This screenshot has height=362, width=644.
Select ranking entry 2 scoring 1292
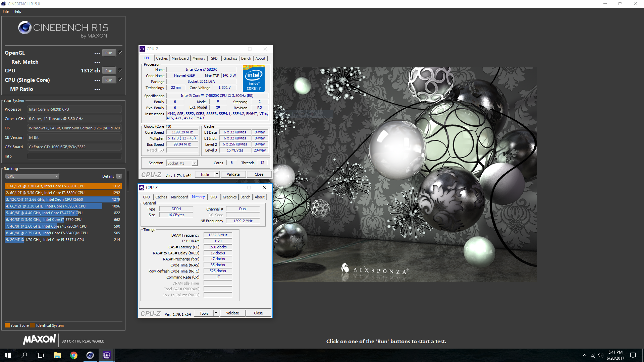point(63,193)
